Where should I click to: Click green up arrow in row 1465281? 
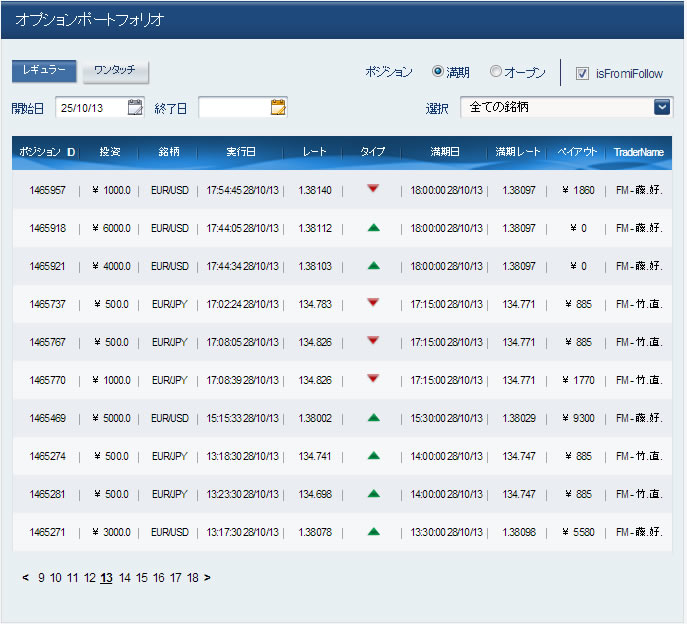[x=373, y=494]
